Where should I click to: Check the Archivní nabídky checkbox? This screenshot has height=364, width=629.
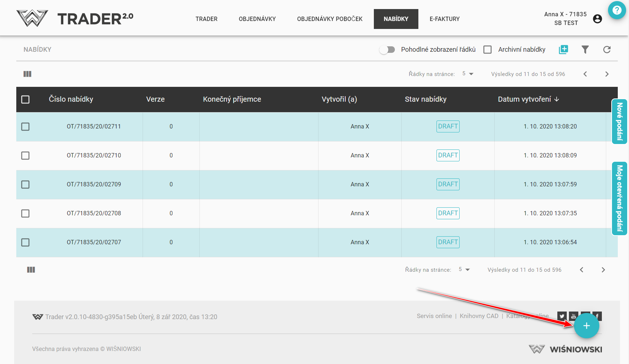pos(487,50)
